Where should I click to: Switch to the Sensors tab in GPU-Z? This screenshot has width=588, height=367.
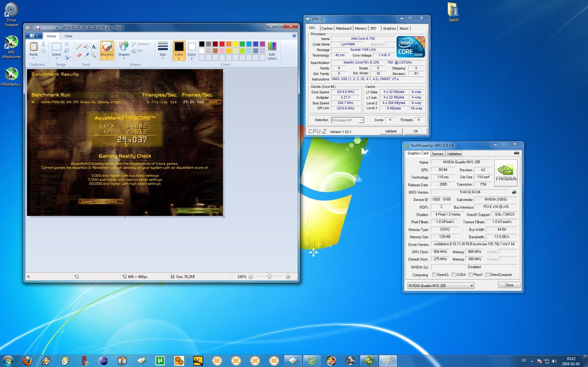(437, 154)
